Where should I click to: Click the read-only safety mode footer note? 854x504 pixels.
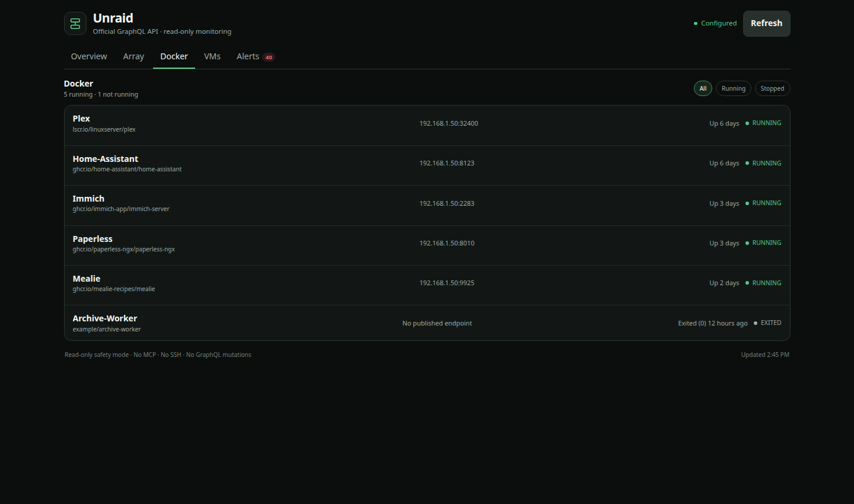(158, 355)
